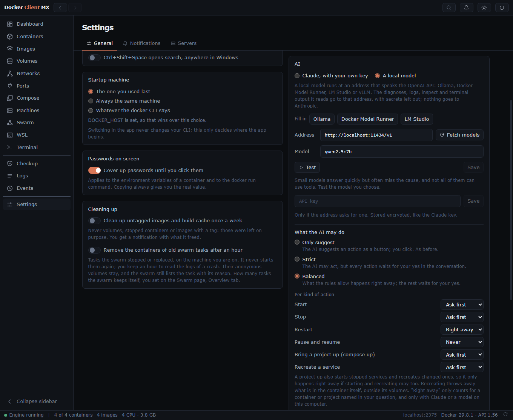Screen dimensions: 513x420
Task: Click the Ports plug icon
Action: coord(10,86)
